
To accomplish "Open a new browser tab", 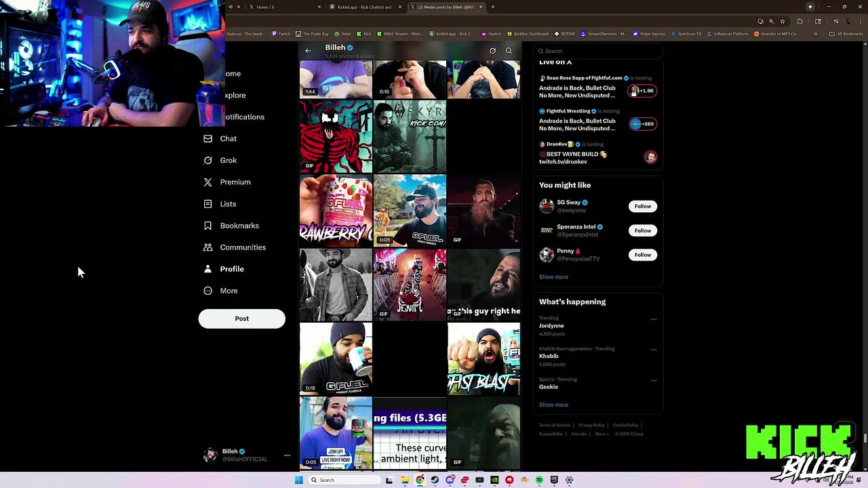I will 492,7.
